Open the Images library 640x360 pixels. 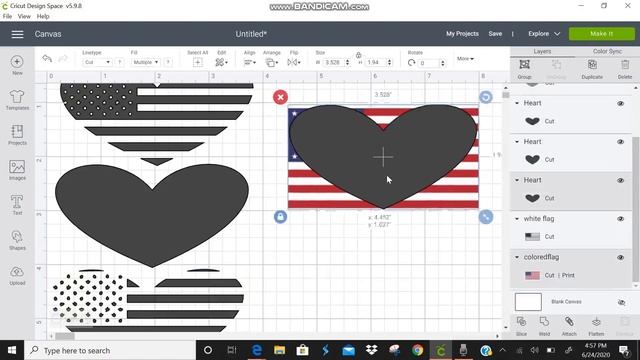tap(17, 170)
